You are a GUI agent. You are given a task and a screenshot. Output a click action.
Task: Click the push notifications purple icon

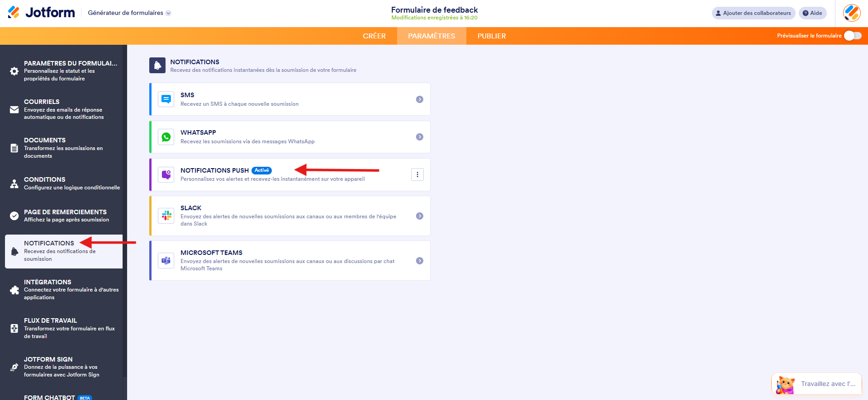coord(166,174)
